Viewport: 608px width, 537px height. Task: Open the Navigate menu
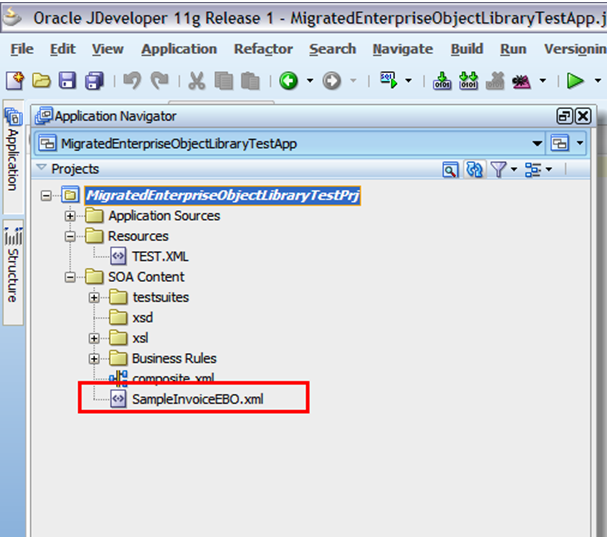402,49
